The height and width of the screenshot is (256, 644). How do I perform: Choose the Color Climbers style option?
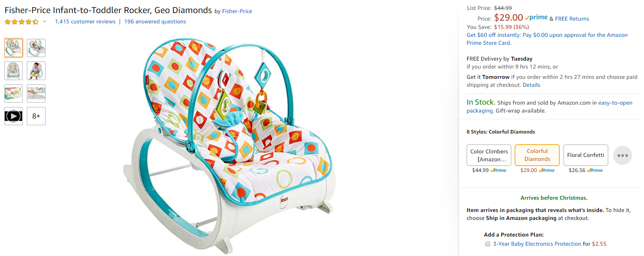[489, 155]
